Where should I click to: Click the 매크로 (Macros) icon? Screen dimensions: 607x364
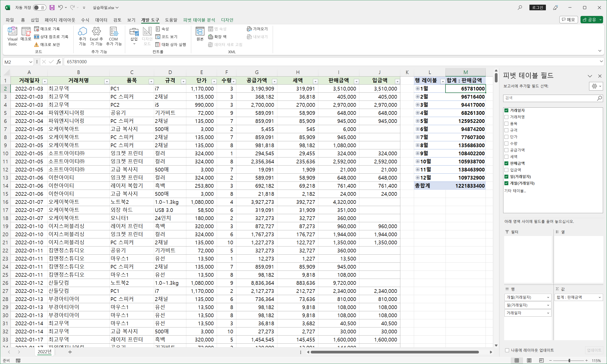26,34
